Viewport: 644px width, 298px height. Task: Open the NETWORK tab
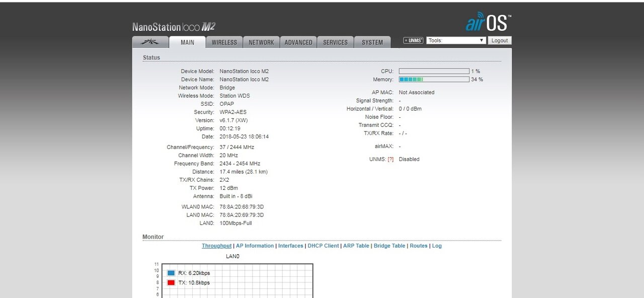click(x=261, y=42)
